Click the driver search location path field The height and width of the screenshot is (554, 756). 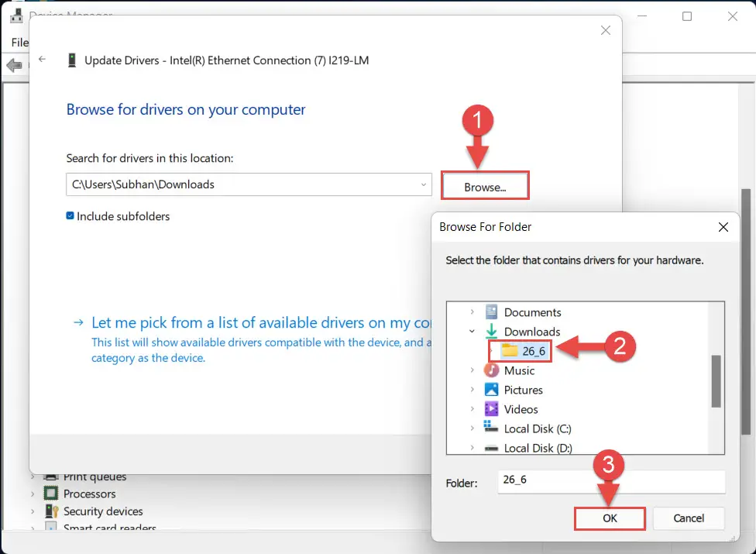pos(249,184)
